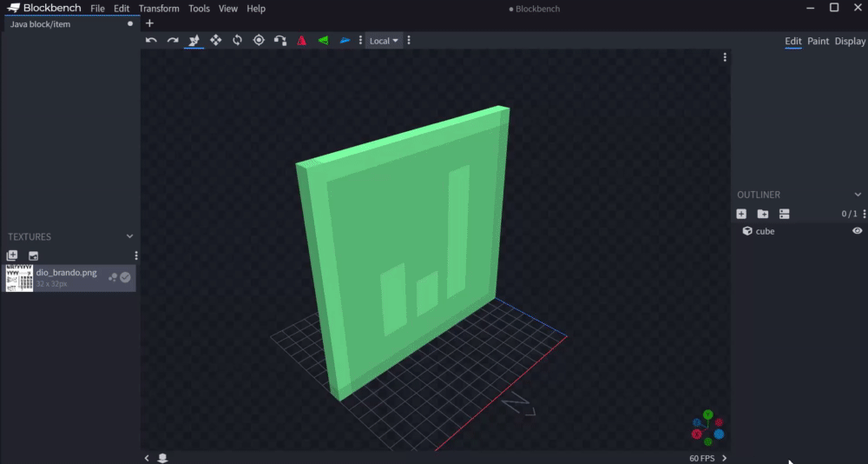Open the File menu
Viewport: 868px width, 464px height.
[97, 9]
